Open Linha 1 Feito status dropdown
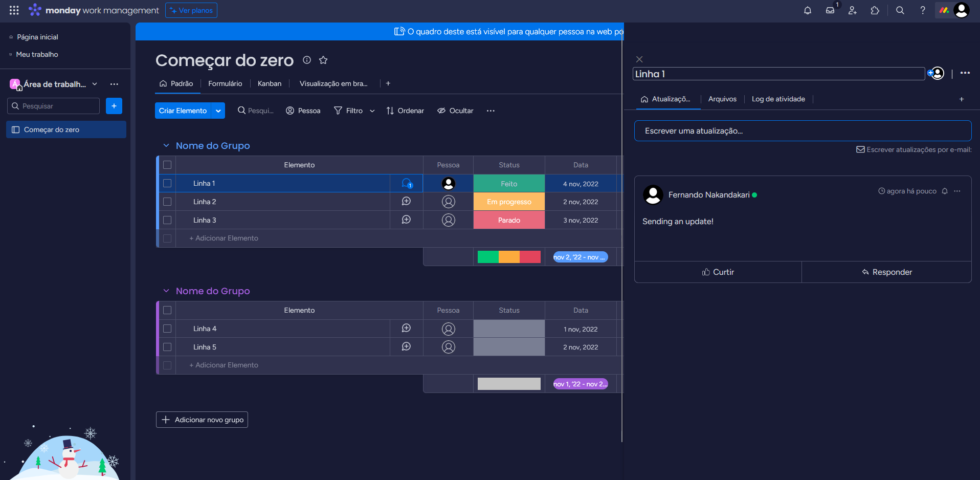 (x=509, y=183)
